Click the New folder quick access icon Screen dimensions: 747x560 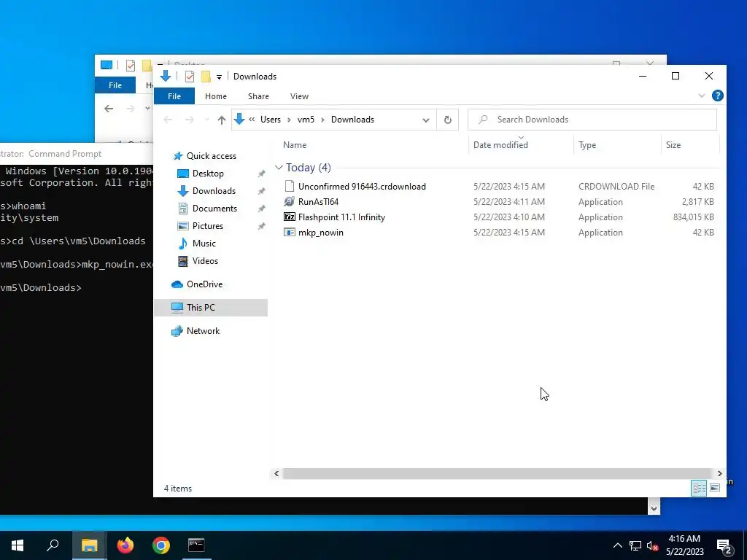click(206, 76)
